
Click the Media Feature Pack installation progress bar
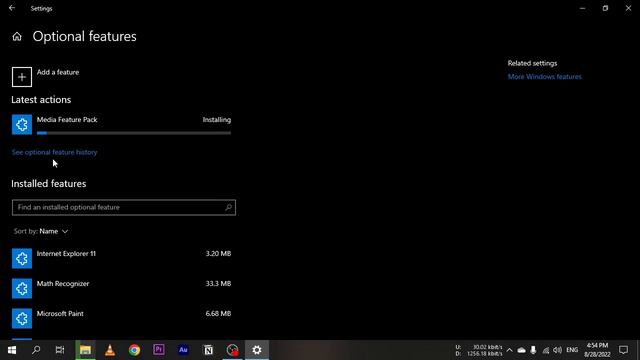click(x=134, y=133)
